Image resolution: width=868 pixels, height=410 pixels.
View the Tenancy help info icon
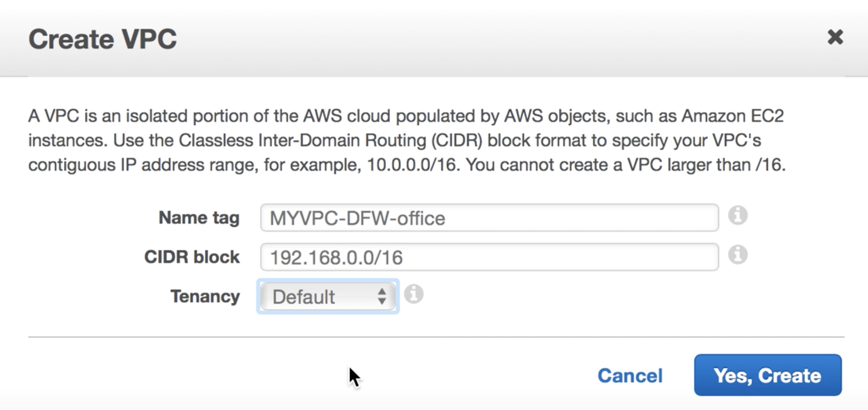coord(414,294)
